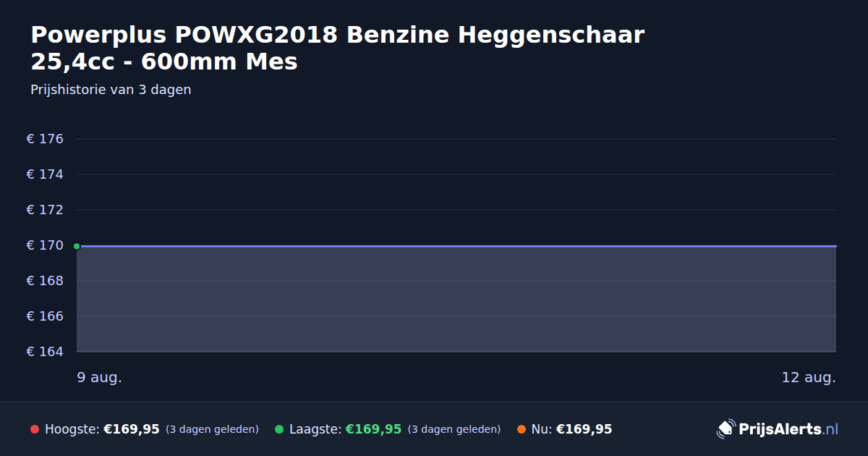The image size is (868, 456).
Task: Click the Hoogste '3 dagen geleden' note
Action: click(x=212, y=429)
